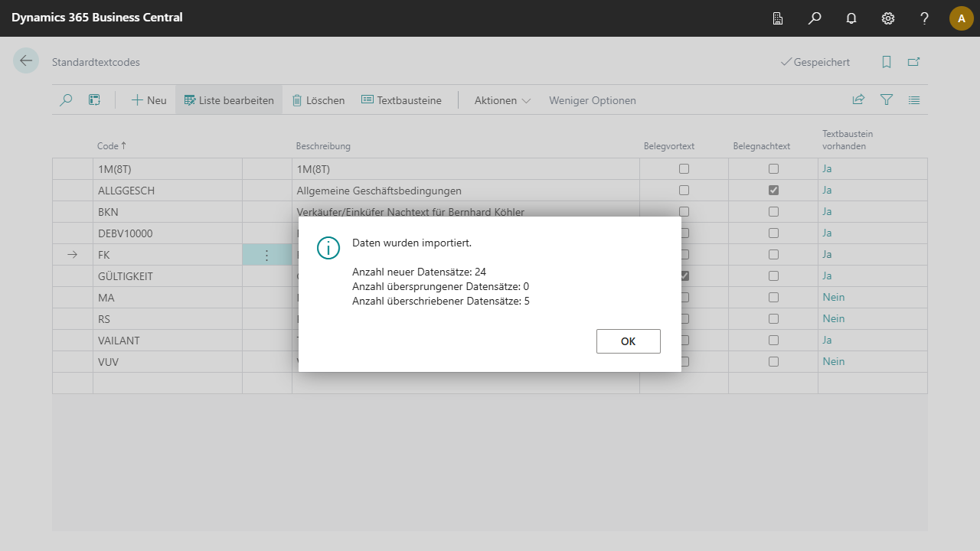
Task: Click the help question mark icon
Action: [925, 18]
